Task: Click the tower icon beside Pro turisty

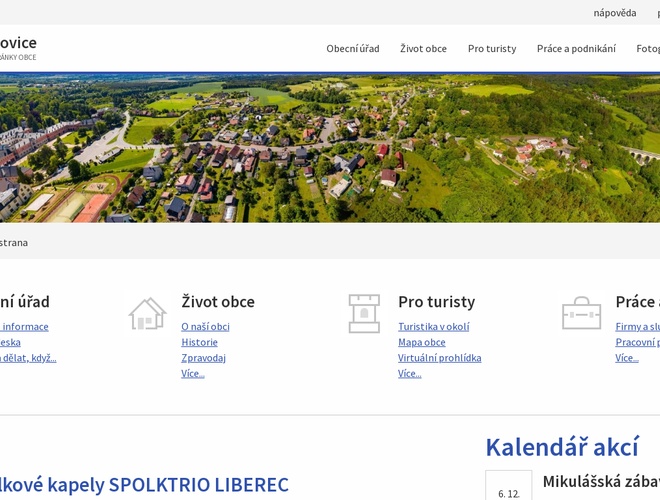Action: 364,314
